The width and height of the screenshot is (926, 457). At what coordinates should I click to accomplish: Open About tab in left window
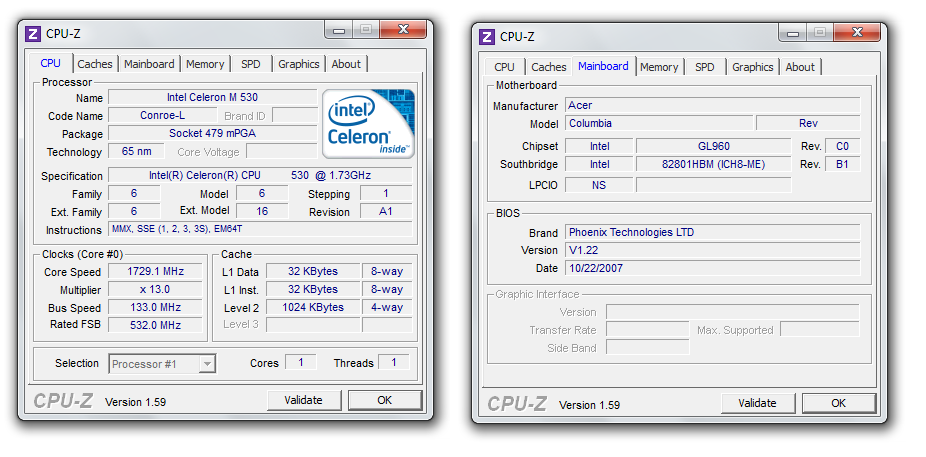pyautogui.click(x=346, y=64)
